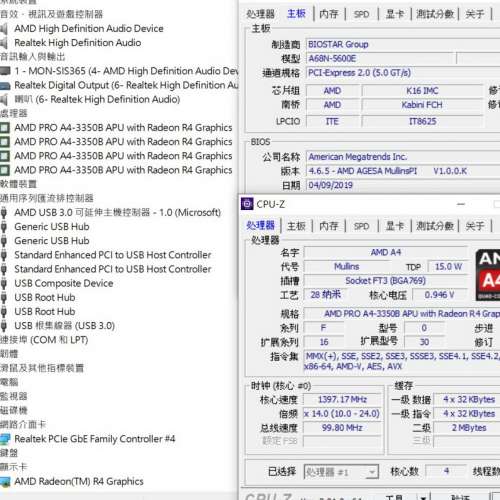
Task: Click the 2 MBytes level 2 cache value
Action: pos(468,428)
